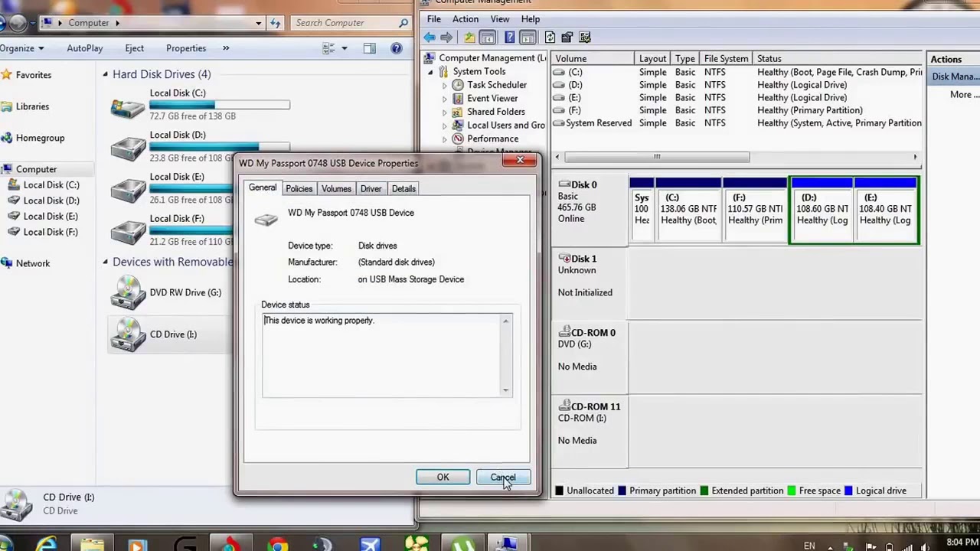Click the blue Help icon in Computer Management toolbar
This screenshot has width=980, height=551.
[509, 37]
